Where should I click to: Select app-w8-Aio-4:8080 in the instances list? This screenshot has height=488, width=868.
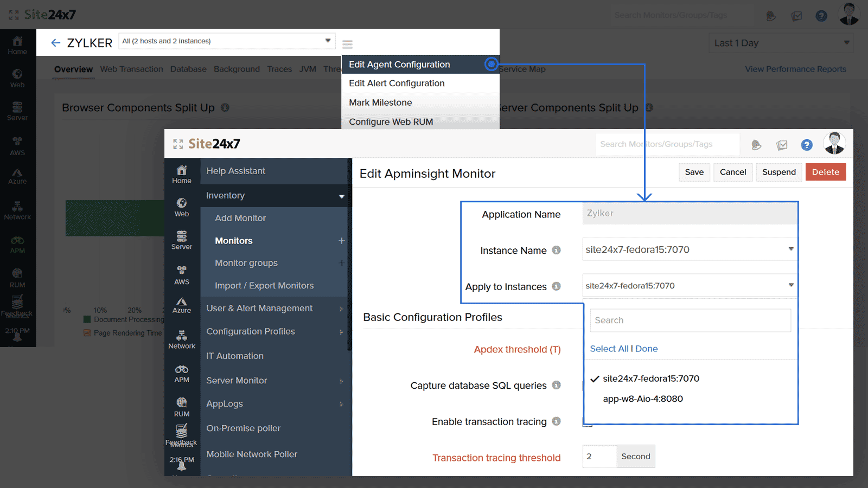coord(643,399)
